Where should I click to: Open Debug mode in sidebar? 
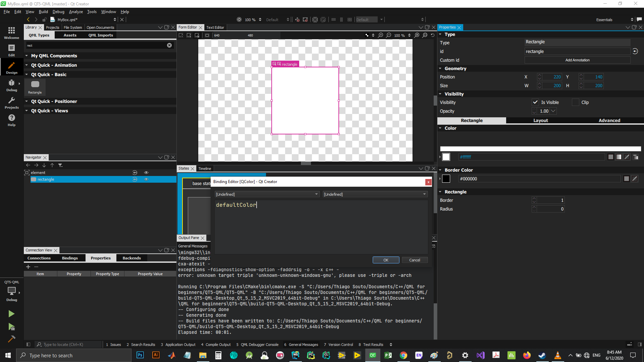pyautogui.click(x=11, y=85)
